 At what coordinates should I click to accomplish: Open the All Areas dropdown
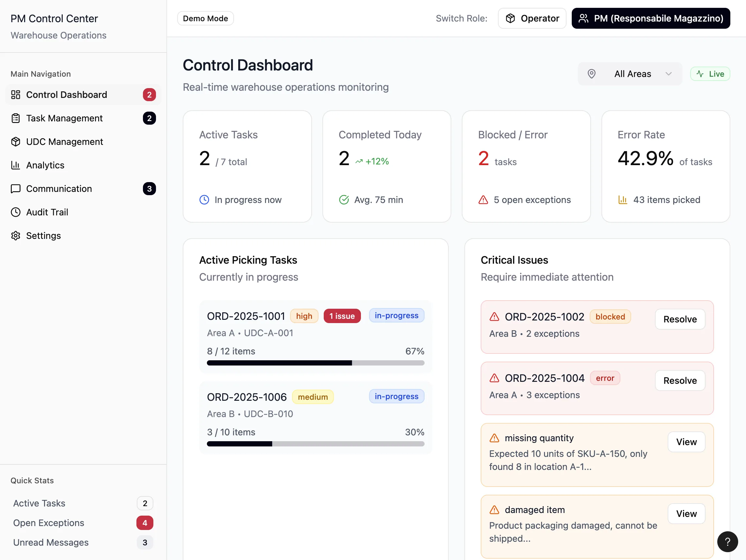click(x=629, y=74)
